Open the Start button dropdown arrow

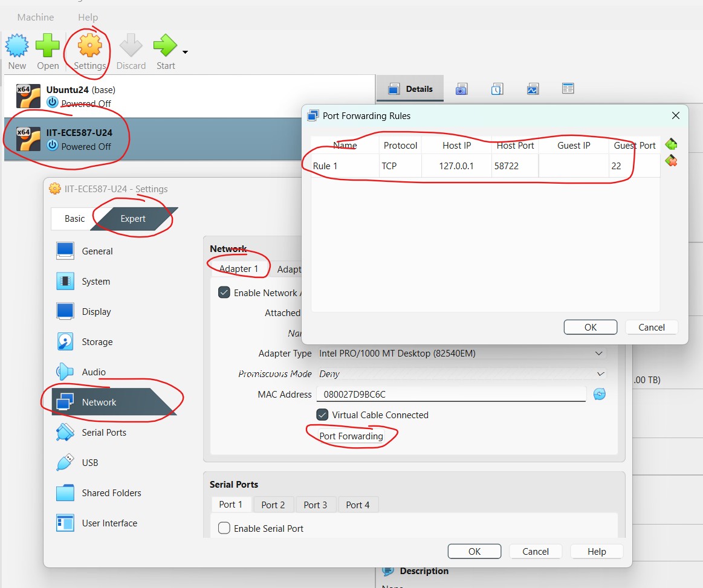[185, 52]
